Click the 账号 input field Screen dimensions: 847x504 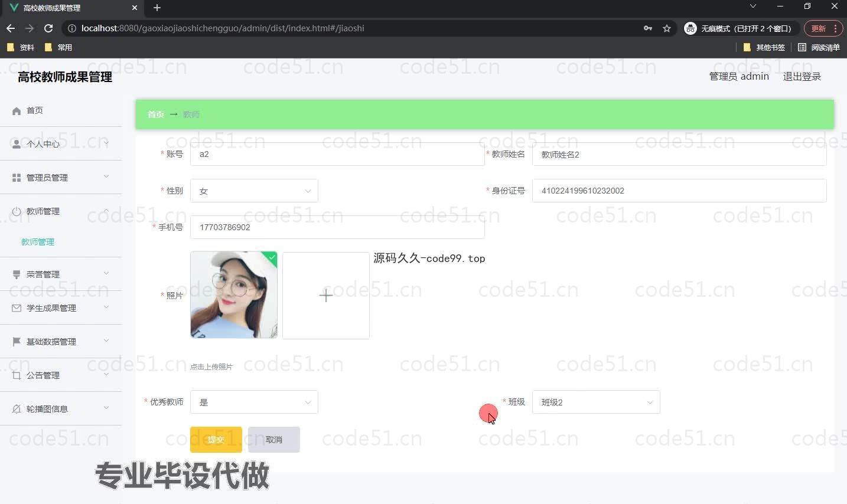coord(337,154)
